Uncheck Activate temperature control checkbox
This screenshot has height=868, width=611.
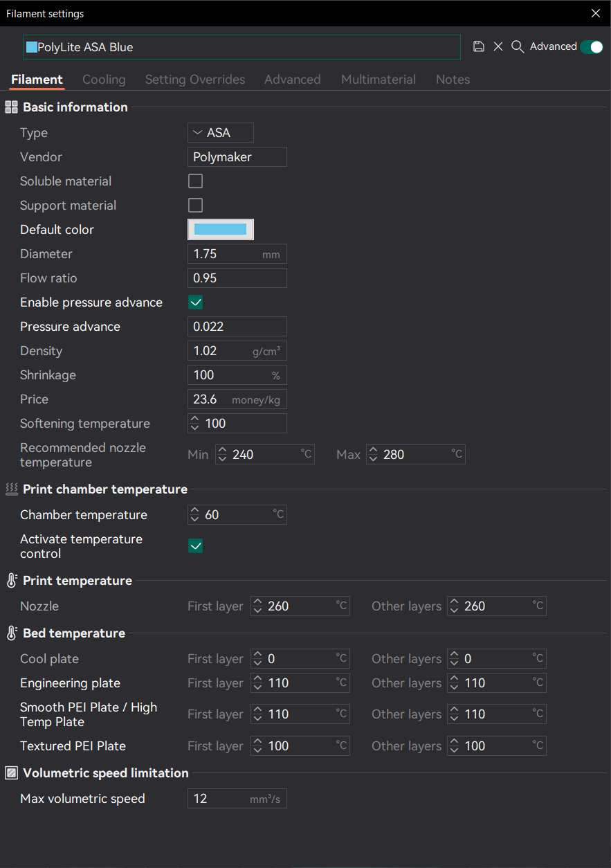(196, 546)
